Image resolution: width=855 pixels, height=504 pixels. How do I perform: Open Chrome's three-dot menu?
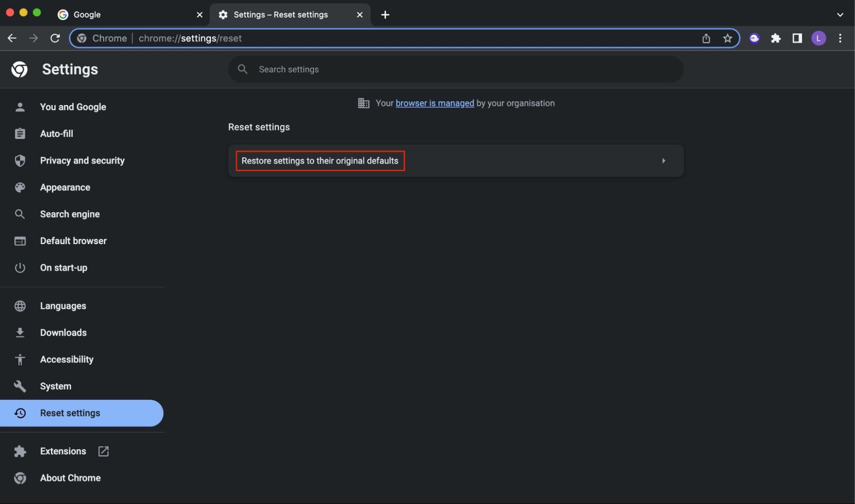(840, 38)
